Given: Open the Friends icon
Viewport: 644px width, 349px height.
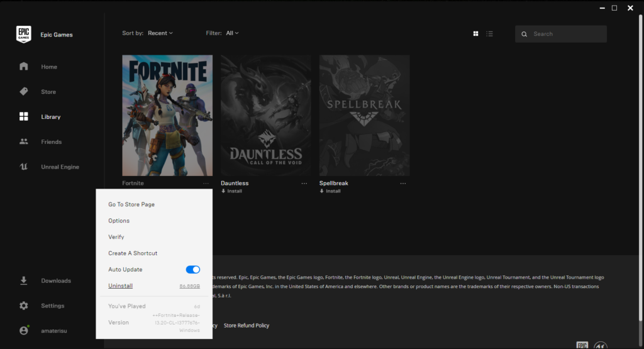Looking at the screenshot, I should tap(24, 141).
